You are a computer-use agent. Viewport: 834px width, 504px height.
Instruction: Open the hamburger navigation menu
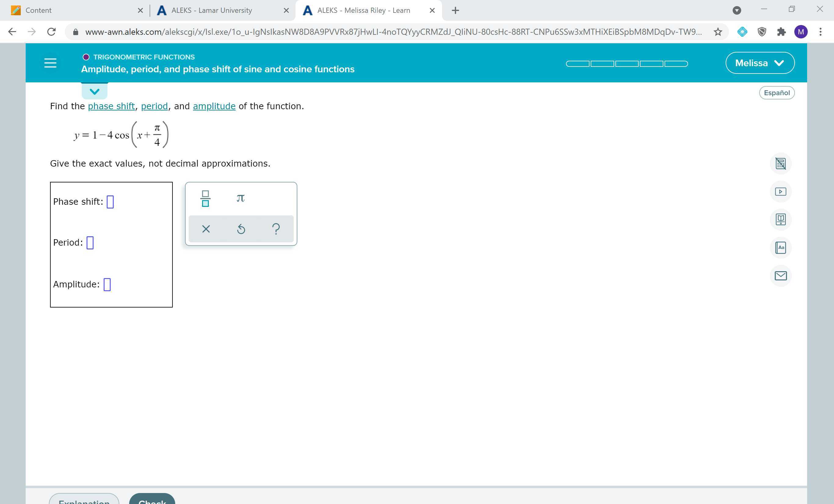point(50,63)
